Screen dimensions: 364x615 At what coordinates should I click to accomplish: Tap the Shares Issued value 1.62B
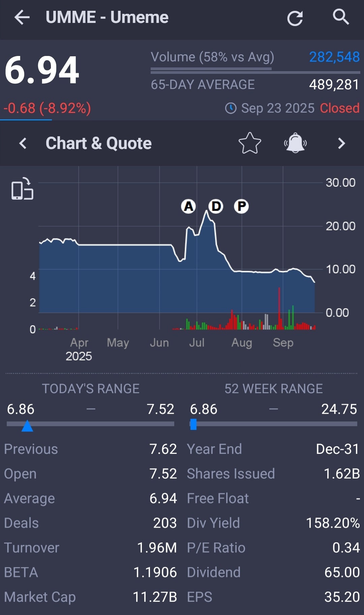[342, 474]
